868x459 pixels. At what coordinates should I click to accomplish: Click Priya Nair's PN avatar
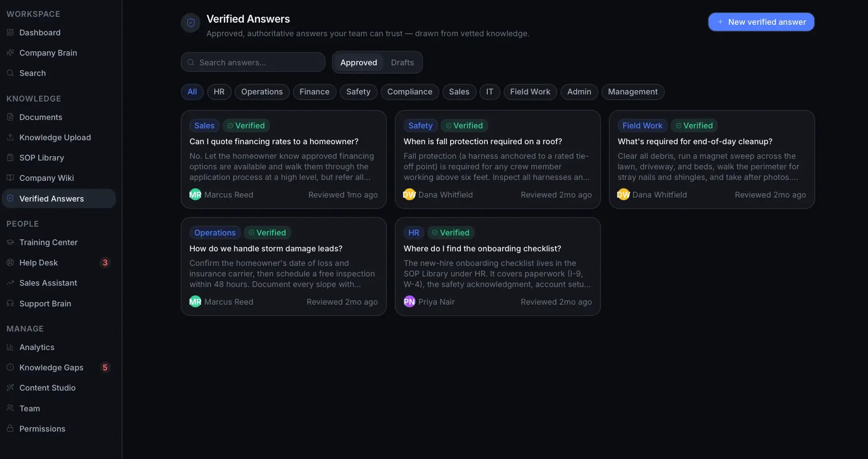click(x=409, y=302)
